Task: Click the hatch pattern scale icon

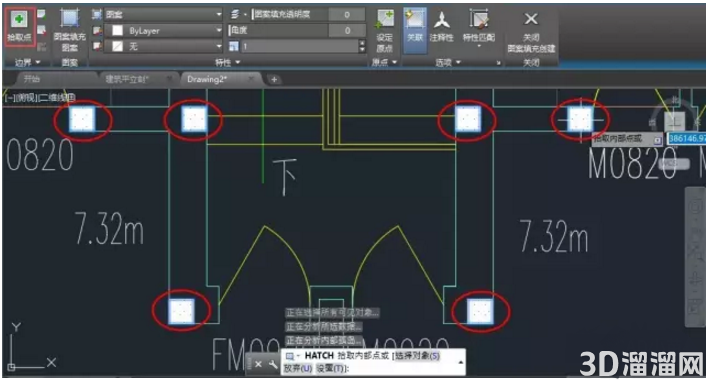Action: coord(233,46)
